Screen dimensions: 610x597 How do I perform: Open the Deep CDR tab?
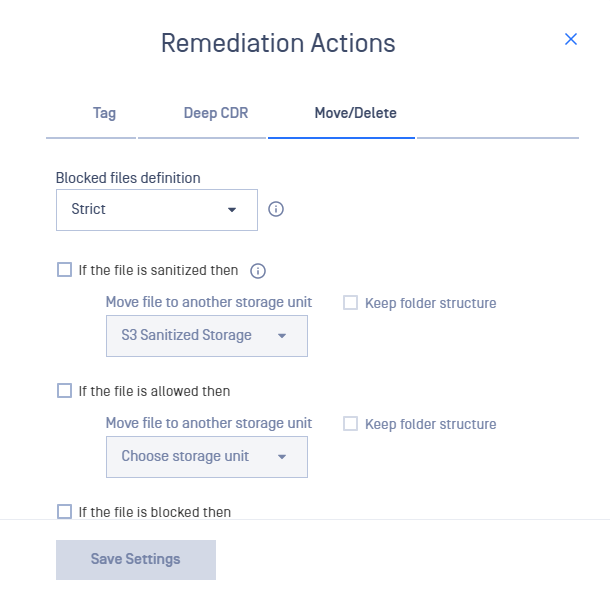[216, 113]
